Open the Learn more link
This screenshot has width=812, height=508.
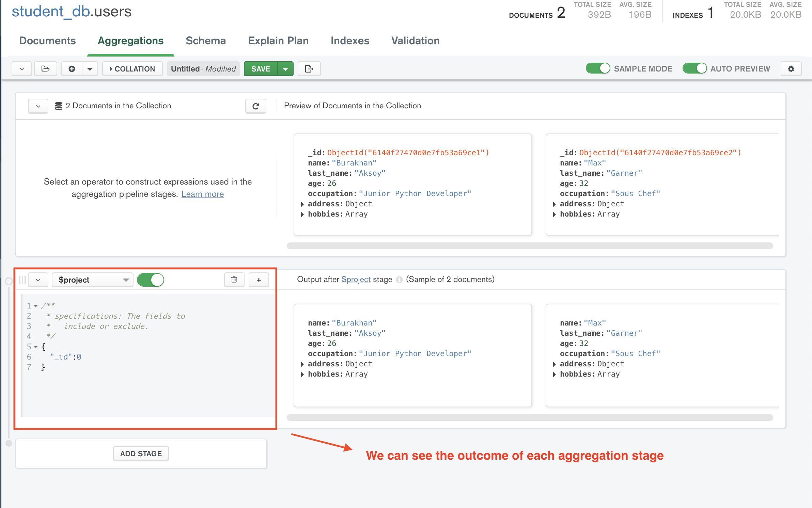click(x=202, y=194)
